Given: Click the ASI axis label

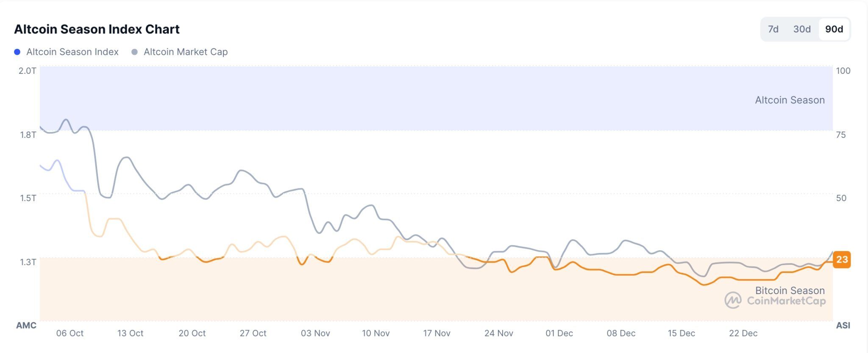Looking at the screenshot, I should [x=843, y=325].
